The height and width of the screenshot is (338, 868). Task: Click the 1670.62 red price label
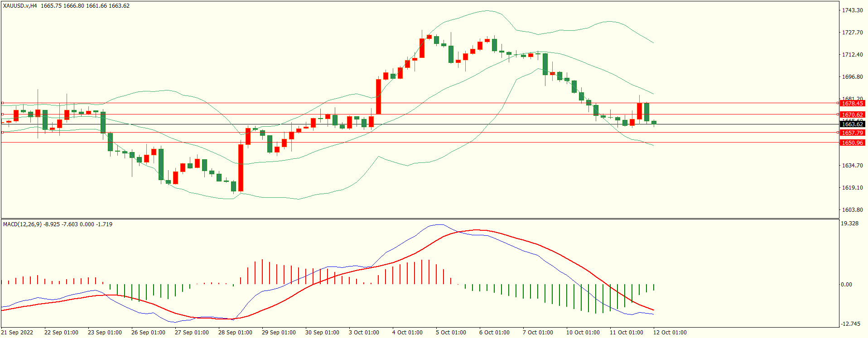pyautogui.click(x=852, y=115)
